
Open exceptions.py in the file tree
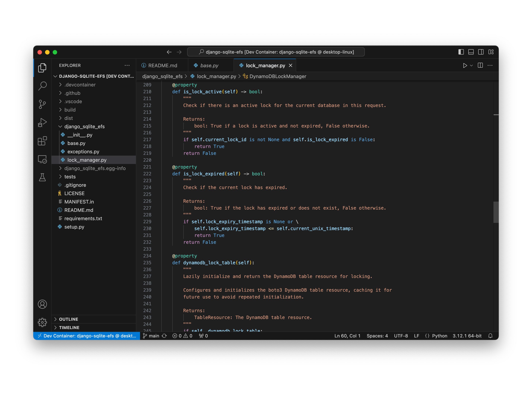point(94,151)
